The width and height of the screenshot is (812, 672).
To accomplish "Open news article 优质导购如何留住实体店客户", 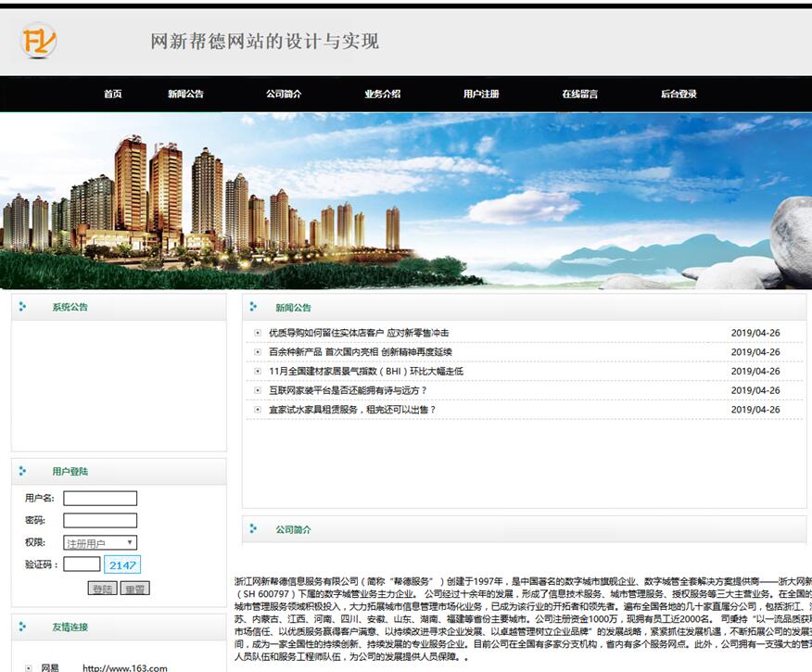I will [359, 333].
